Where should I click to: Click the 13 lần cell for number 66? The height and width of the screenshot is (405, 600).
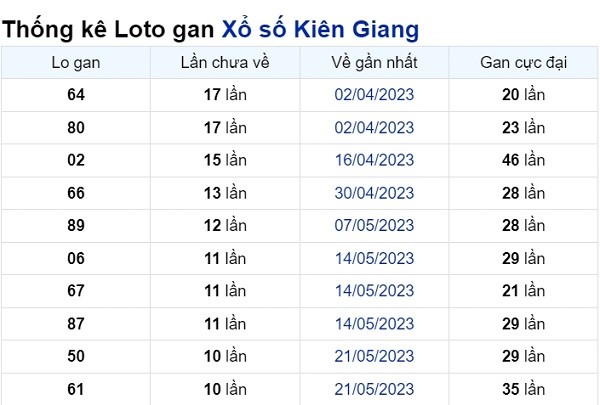click(x=225, y=193)
